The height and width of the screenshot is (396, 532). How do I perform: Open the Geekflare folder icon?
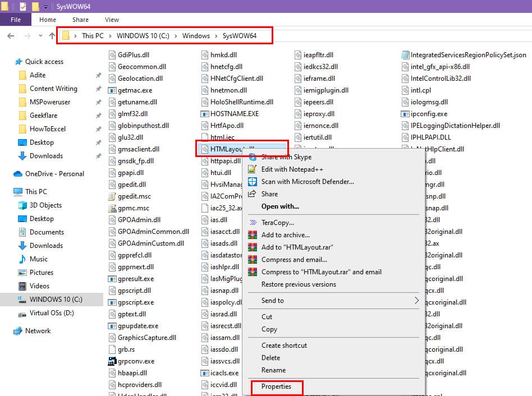point(22,116)
